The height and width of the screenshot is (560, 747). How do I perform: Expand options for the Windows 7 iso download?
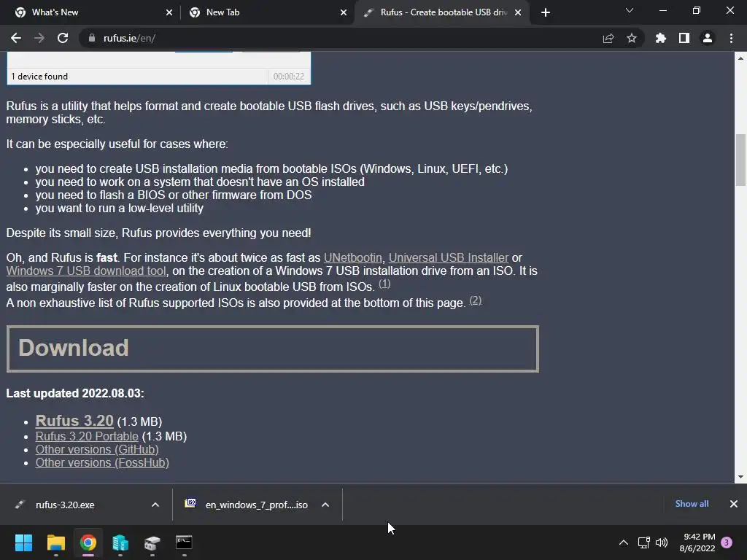(325, 505)
